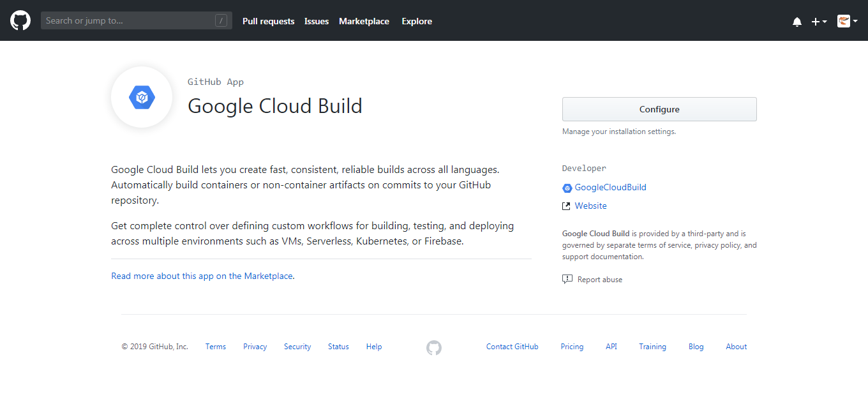Screen dimensions: 868x399
Task: Click slash shortcut key icon in search
Action: click(221, 21)
